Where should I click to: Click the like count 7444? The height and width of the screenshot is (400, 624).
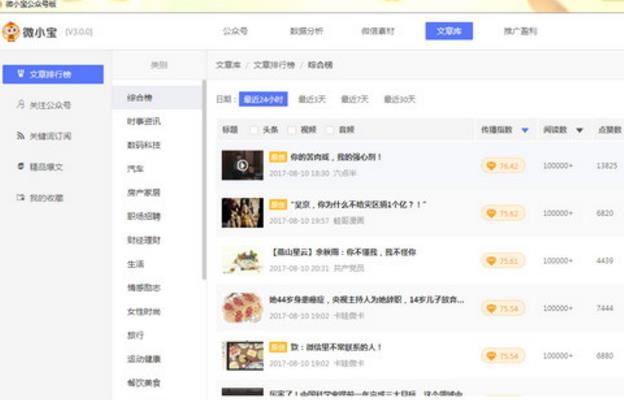[x=604, y=308]
